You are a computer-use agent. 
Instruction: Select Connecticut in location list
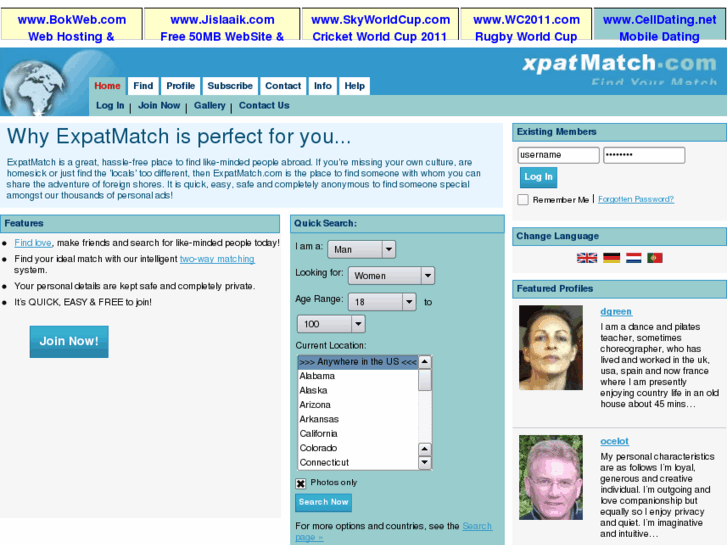pyautogui.click(x=358, y=462)
